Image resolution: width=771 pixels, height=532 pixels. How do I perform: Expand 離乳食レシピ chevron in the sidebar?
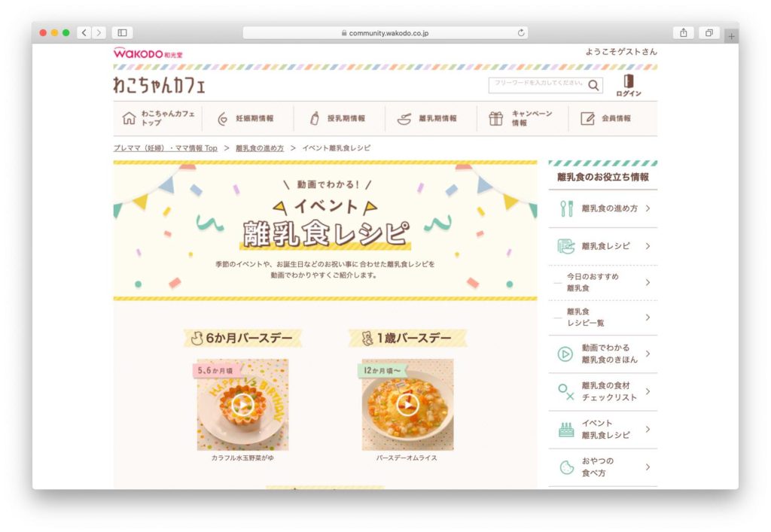click(648, 246)
